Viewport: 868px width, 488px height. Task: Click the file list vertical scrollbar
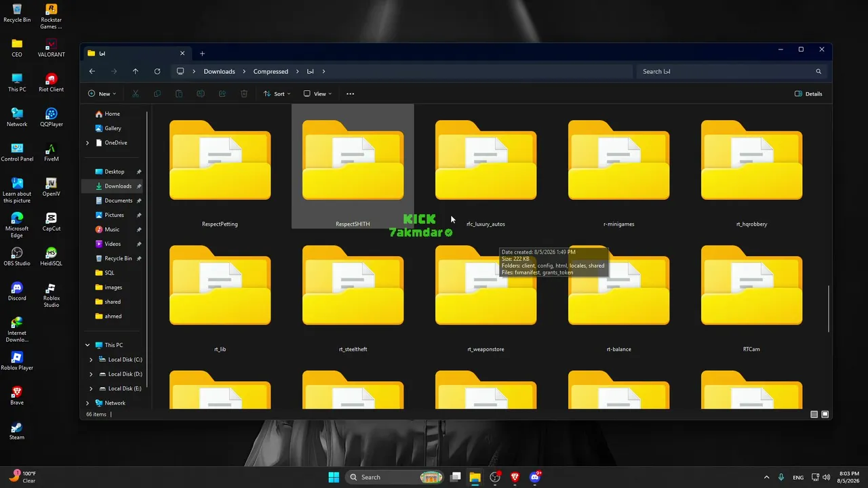click(x=829, y=308)
